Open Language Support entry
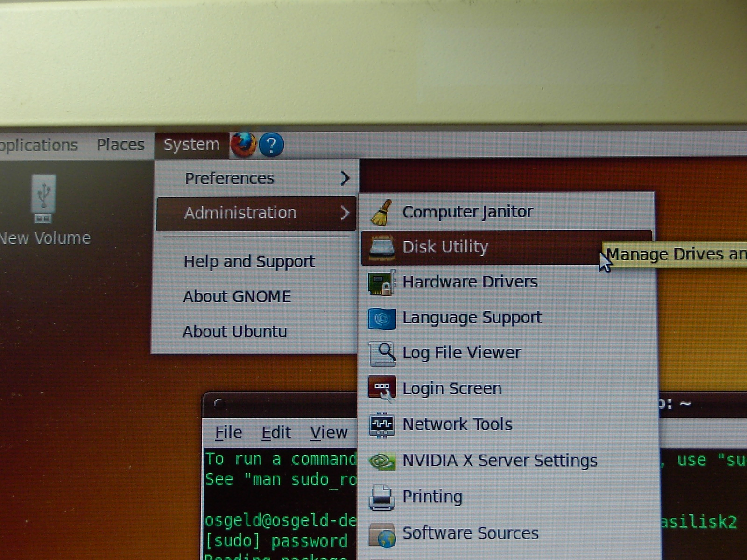This screenshot has height=560, width=747. tap(507, 318)
